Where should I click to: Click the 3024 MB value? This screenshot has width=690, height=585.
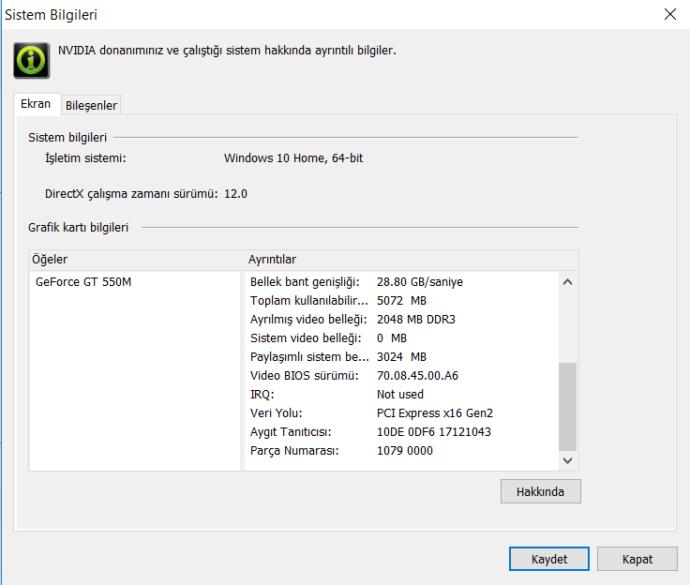coord(402,357)
